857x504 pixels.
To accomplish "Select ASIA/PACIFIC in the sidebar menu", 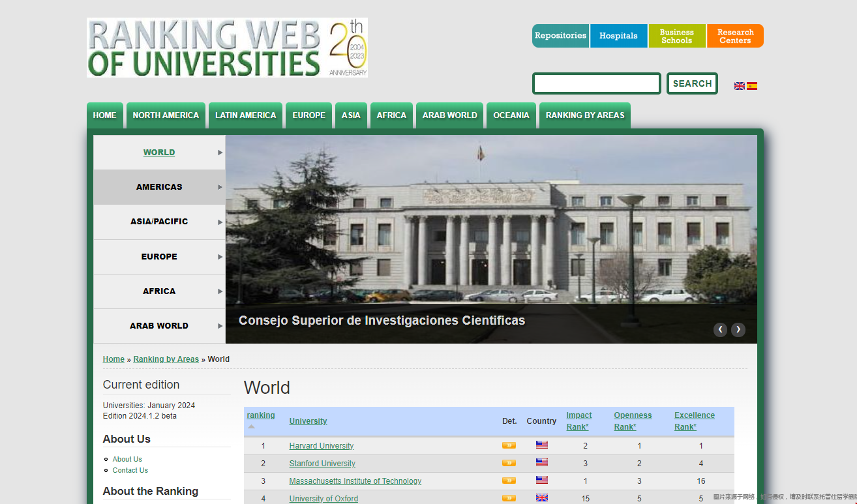I will 159,222.
